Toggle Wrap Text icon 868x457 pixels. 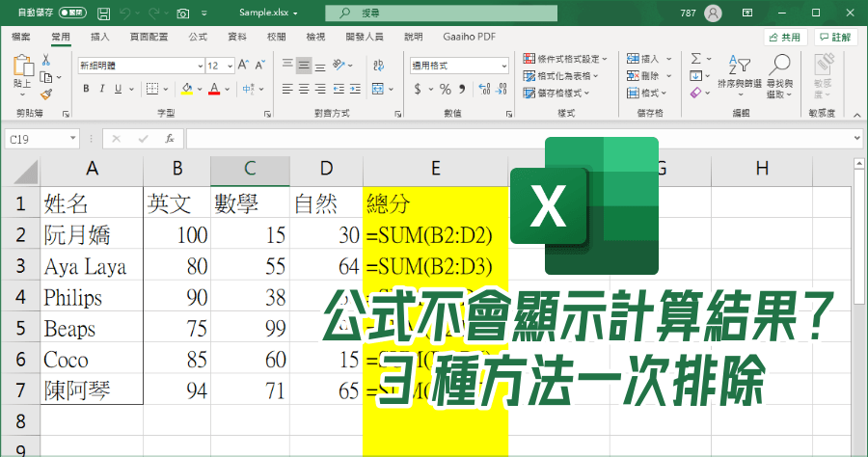pos(379,66)
